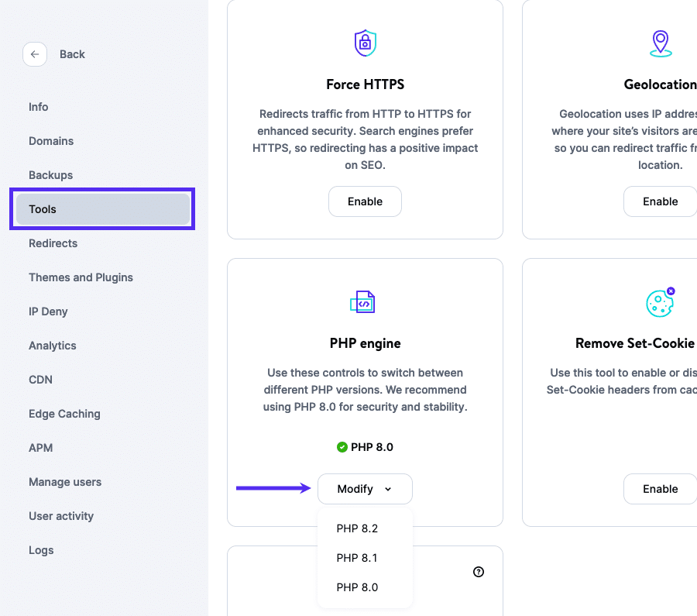Select PHP 8.1 from the dropdown
Image resolution: width=697 pixels, height=616 pixels.
(357, 556)
